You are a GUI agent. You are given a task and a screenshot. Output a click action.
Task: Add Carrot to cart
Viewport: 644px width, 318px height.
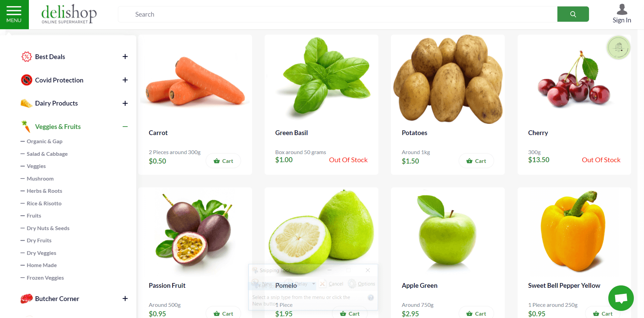click(x=223, y=161)
